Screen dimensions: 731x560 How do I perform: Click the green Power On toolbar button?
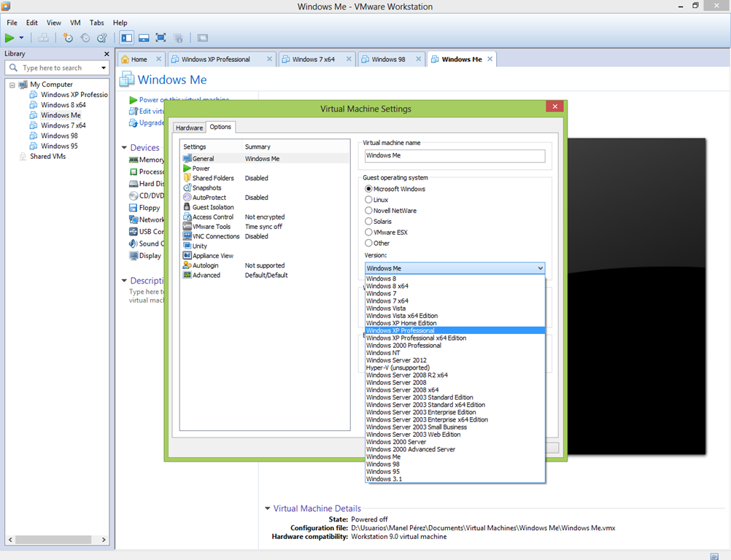pyautogui.click(x=10, y=38)
